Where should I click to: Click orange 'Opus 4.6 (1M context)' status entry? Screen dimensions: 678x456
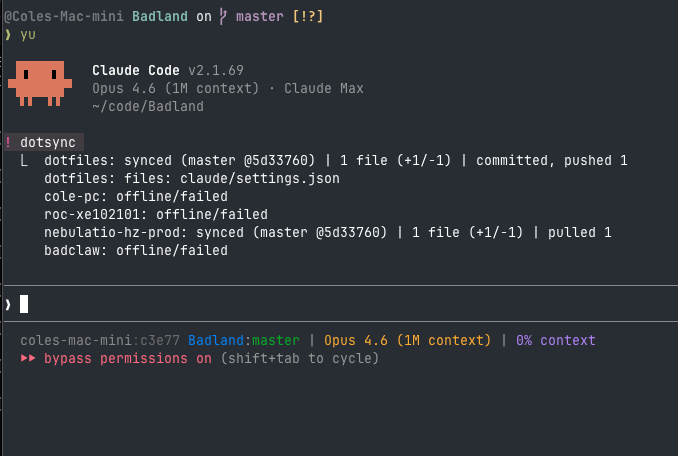(x=408, y=341)
